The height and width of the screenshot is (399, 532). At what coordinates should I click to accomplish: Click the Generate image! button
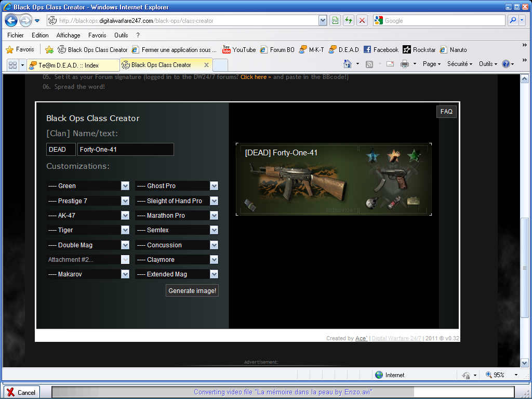(x=192, y=291)
